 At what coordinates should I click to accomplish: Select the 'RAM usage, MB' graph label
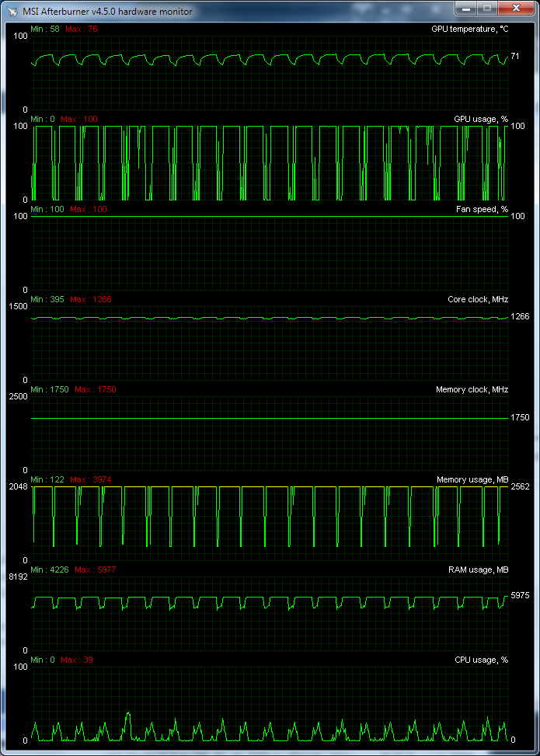pos(479,570)
